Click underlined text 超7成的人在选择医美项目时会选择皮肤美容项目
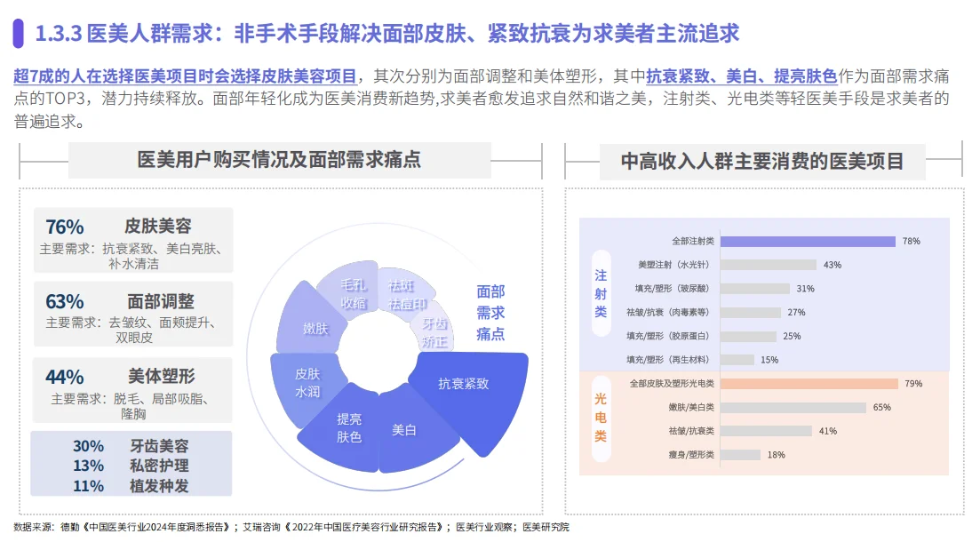 pyautogui.click(x=185, y=76)
